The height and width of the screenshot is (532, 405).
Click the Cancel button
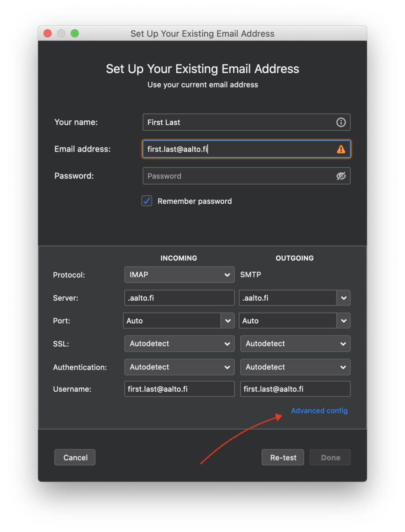click(x=75, y=457)
